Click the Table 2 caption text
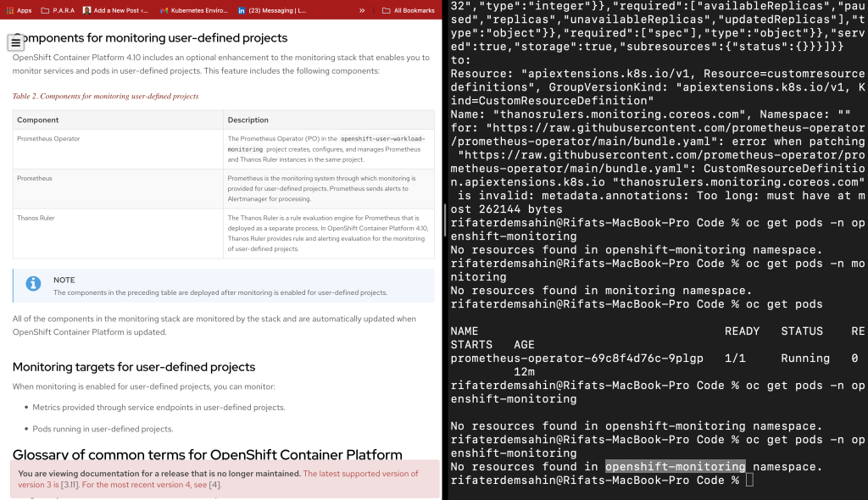Viewport: 868px width, 500px height. (x=105, y=96)
